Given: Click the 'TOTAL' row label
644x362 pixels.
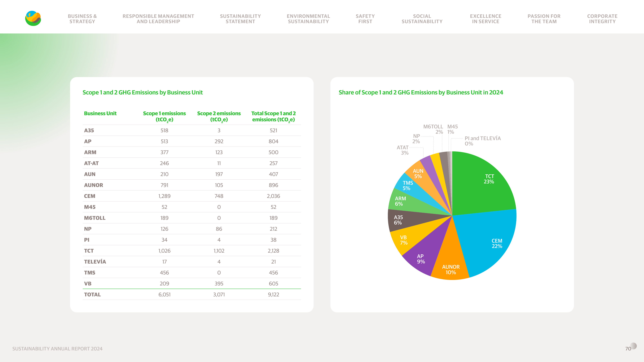Looking at the screenshot, I should point(92,295).
